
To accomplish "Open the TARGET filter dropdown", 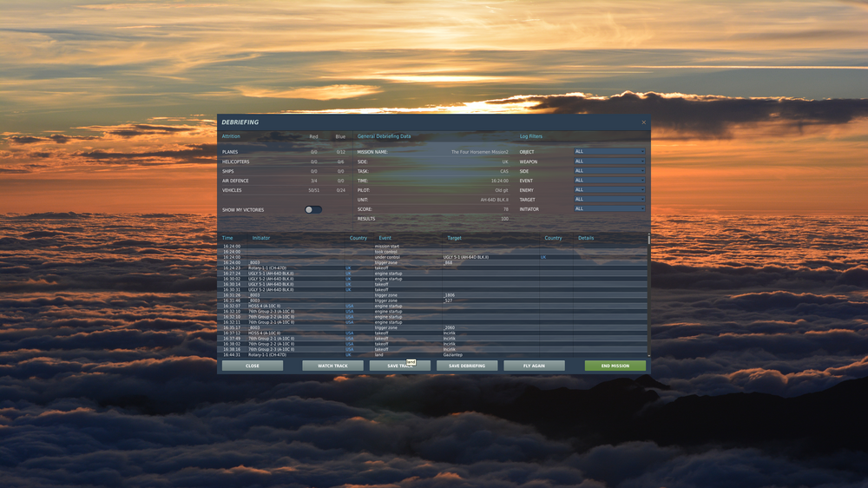I will pos(609,199).
